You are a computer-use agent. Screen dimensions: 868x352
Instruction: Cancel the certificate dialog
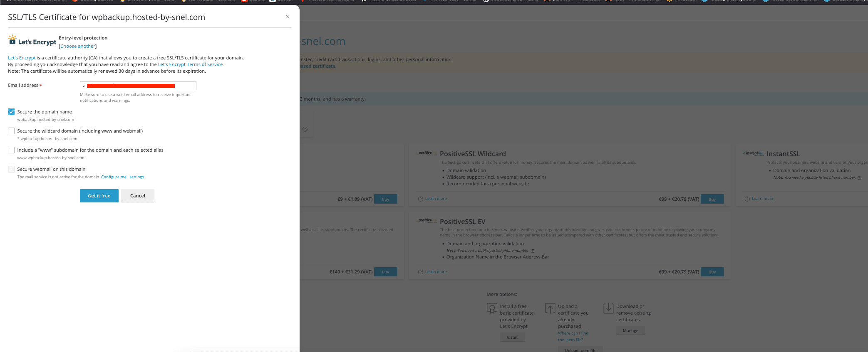click(x=138, y=196)
